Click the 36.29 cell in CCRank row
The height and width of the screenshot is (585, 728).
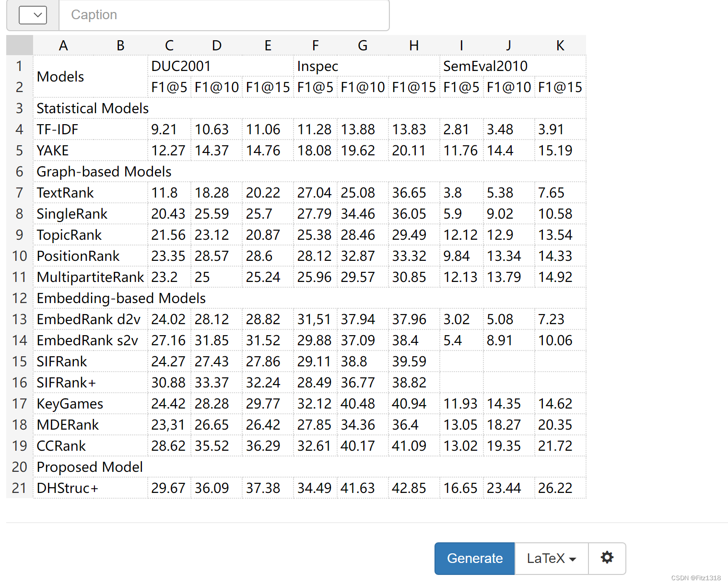click(268, 446)
